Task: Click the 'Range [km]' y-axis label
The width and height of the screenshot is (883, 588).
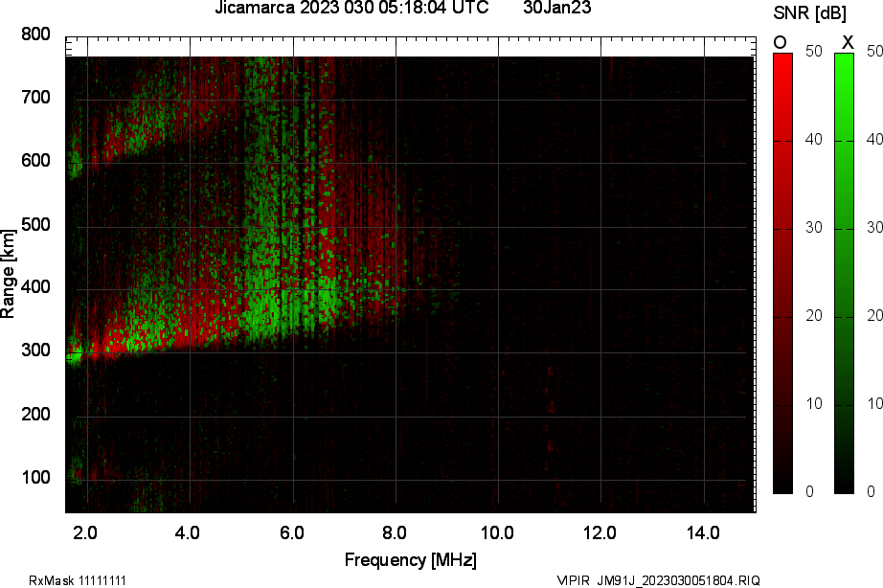Action: coord(8,274)
